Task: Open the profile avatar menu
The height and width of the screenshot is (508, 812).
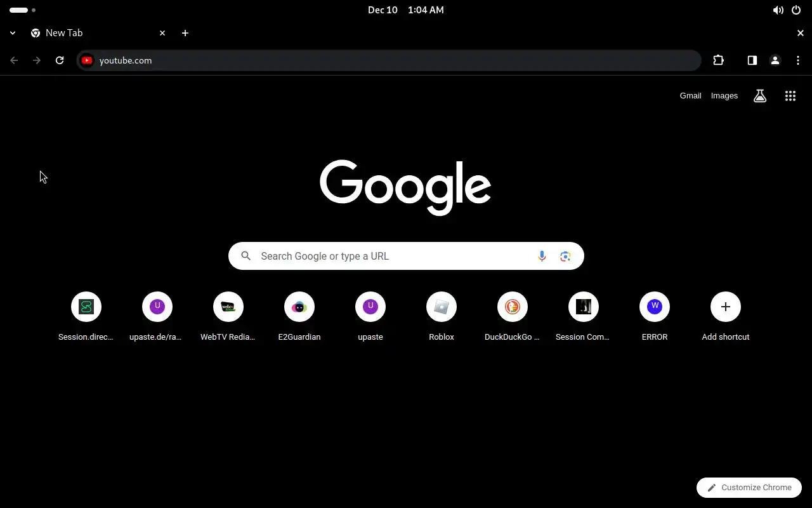Action: (775, 60)
